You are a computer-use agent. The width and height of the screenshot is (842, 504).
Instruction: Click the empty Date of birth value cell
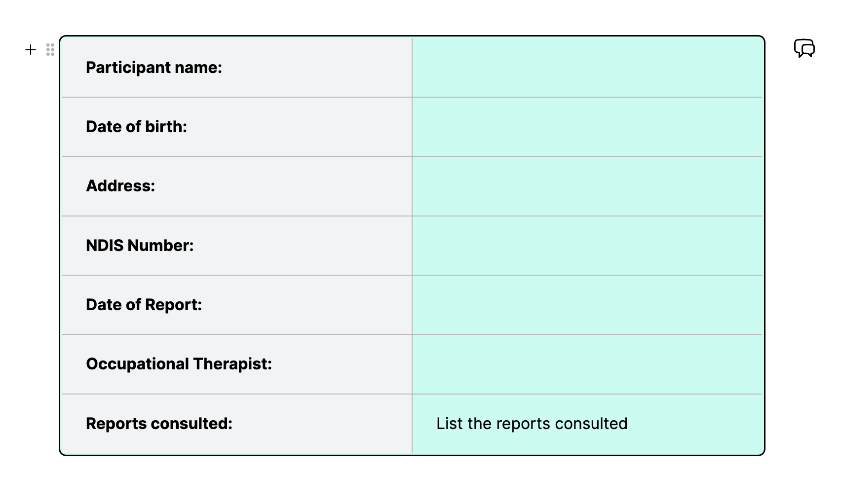[587, 127]
